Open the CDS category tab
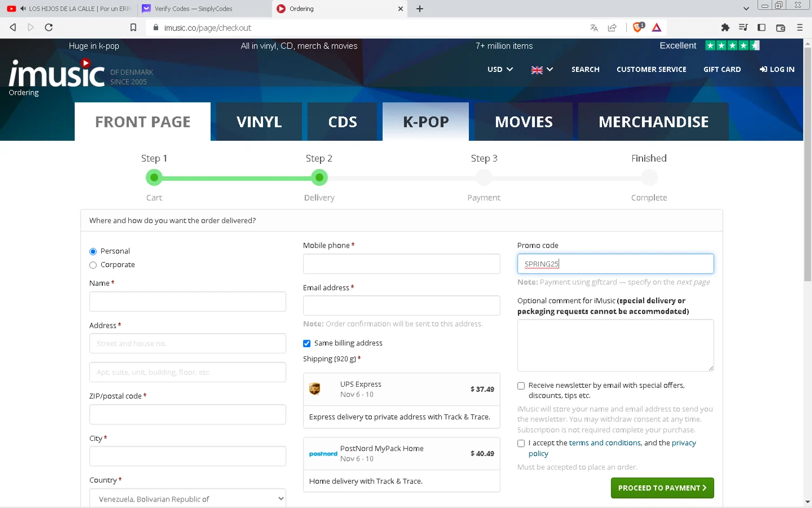The image size is (812, 508). 343,122
